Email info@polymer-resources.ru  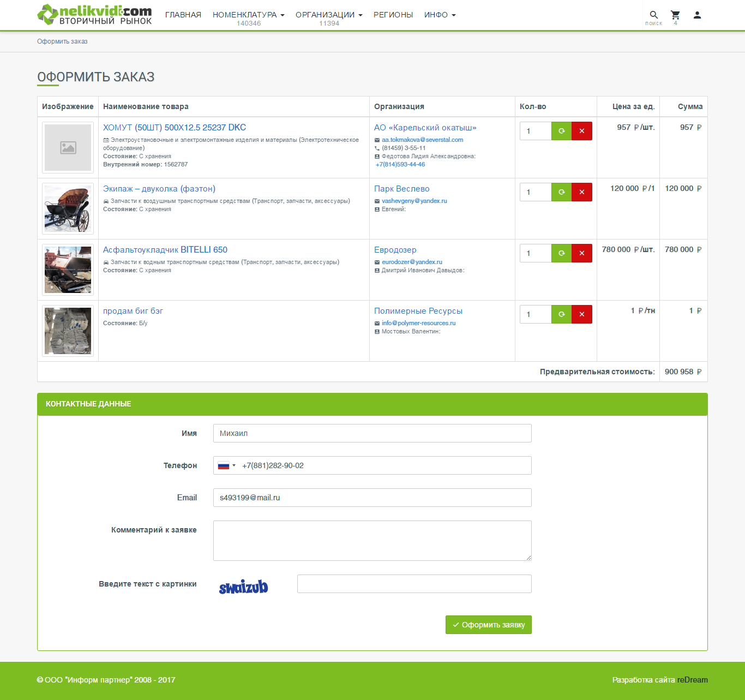pyautogui.click(x=419, y=323)
